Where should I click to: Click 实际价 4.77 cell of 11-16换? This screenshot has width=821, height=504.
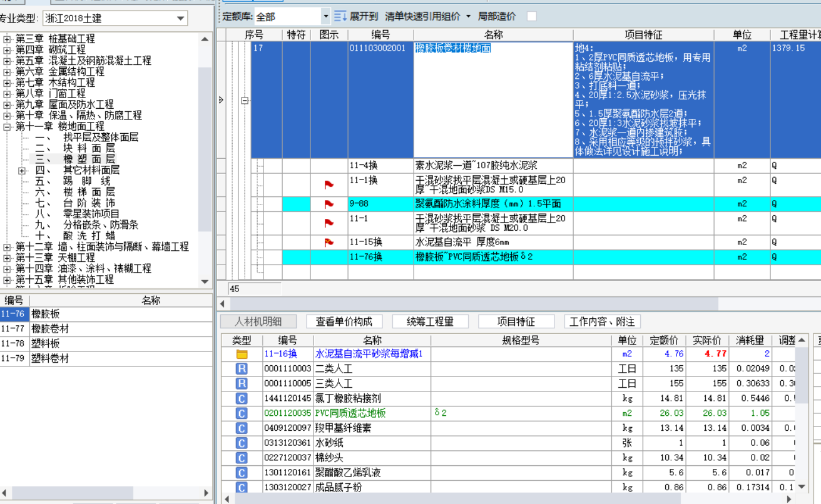tap(708, 354)
